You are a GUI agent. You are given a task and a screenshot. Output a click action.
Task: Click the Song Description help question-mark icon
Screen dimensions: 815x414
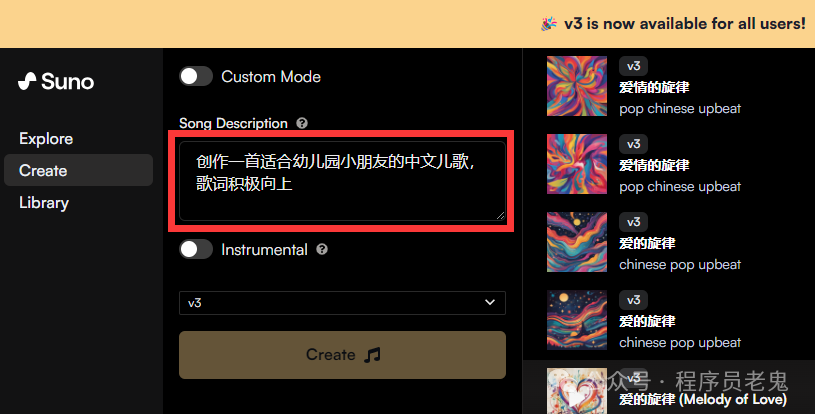point(302,123)
